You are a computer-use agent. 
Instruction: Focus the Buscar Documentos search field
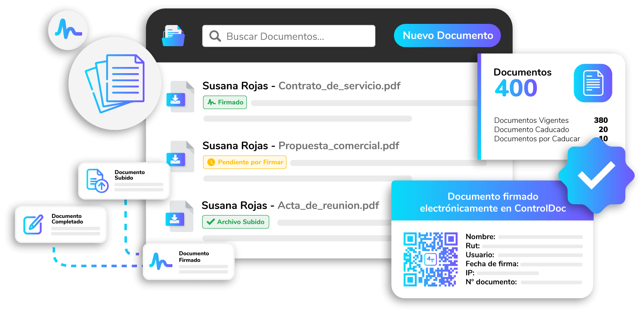coord(289,36)
